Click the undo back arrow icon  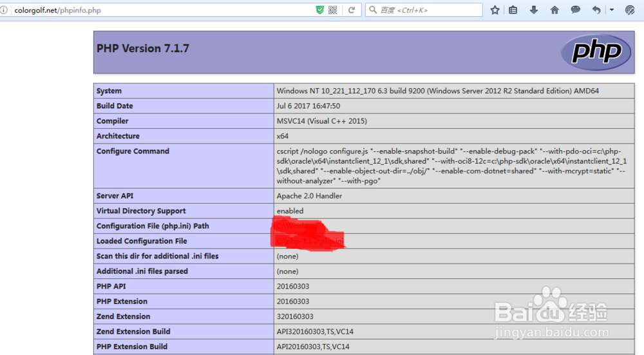[596, 10]
